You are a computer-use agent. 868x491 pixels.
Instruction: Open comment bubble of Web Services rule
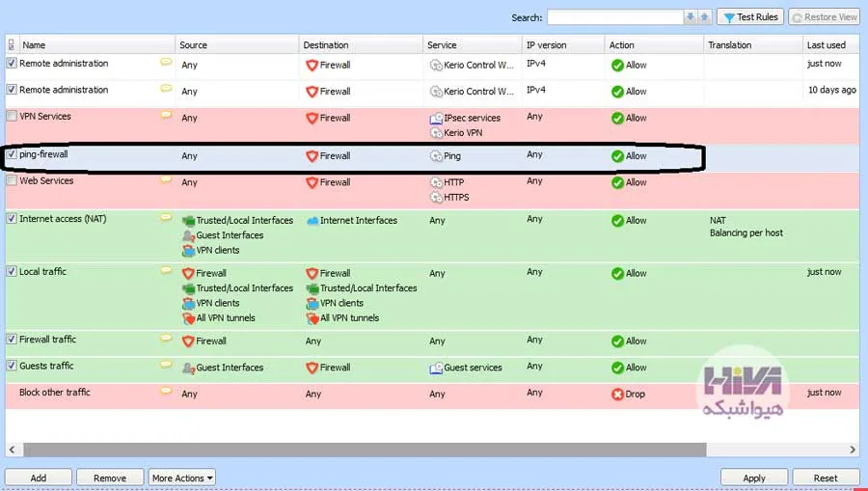(166, 179)
